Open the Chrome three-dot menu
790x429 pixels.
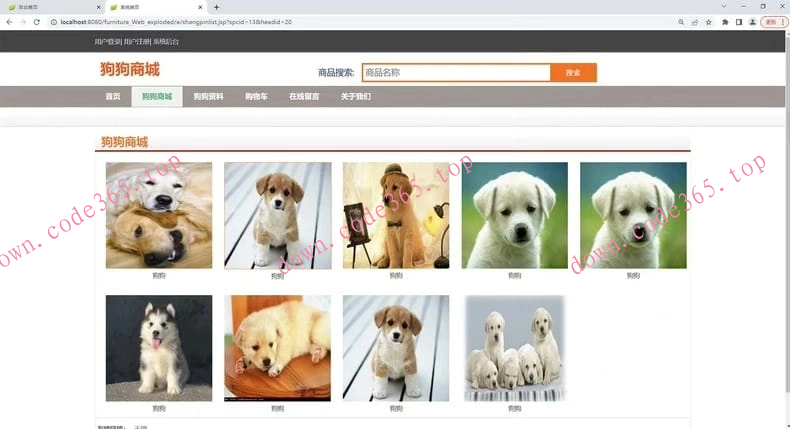(782, 21)
